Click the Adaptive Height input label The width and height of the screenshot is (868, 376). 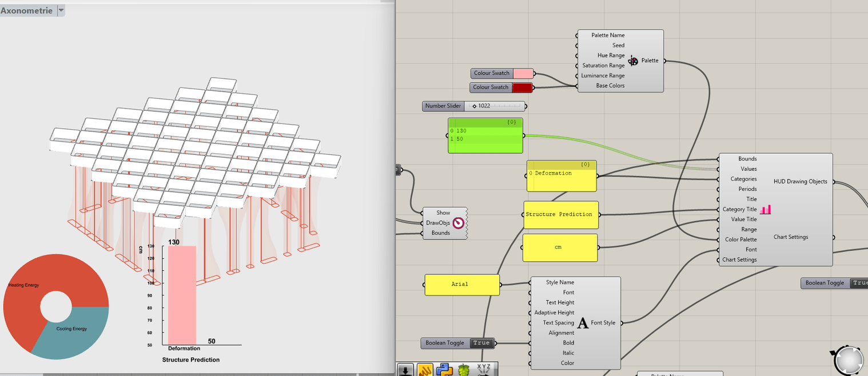click(x=554, y=313)
